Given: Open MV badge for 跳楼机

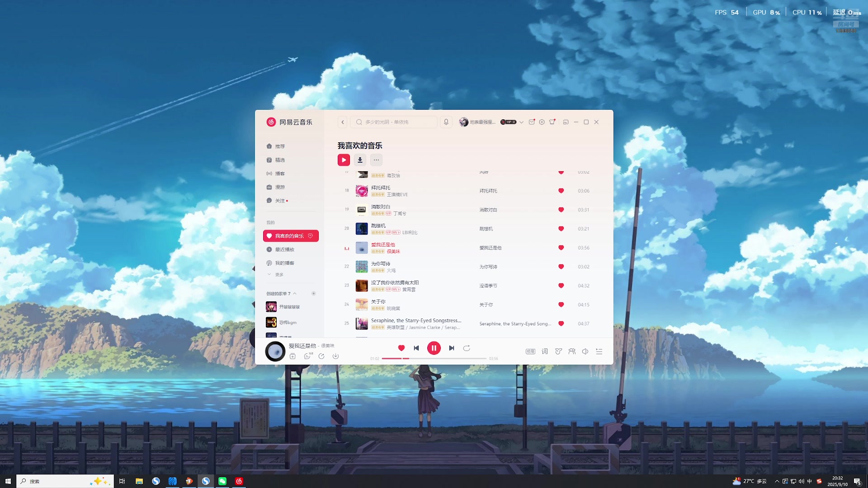Looking at the screenshot, I should (396, 233).
